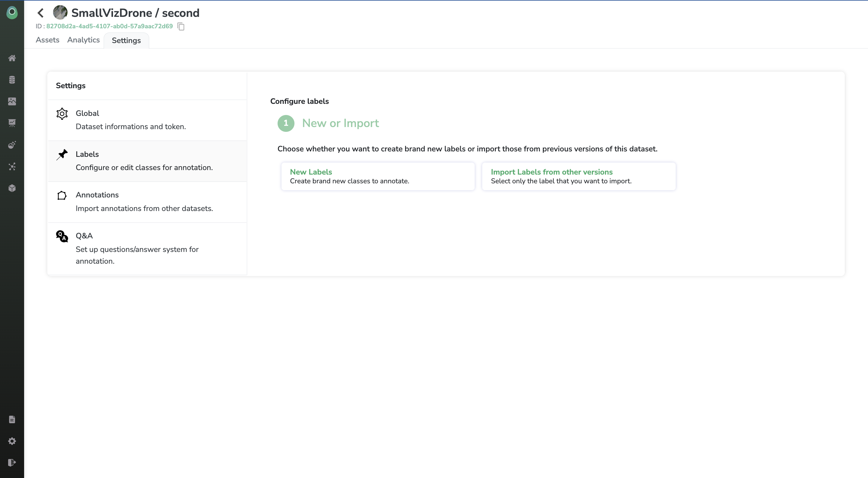Click the dataset ID link text
This screenshot has height=478, width=868.
109,26
